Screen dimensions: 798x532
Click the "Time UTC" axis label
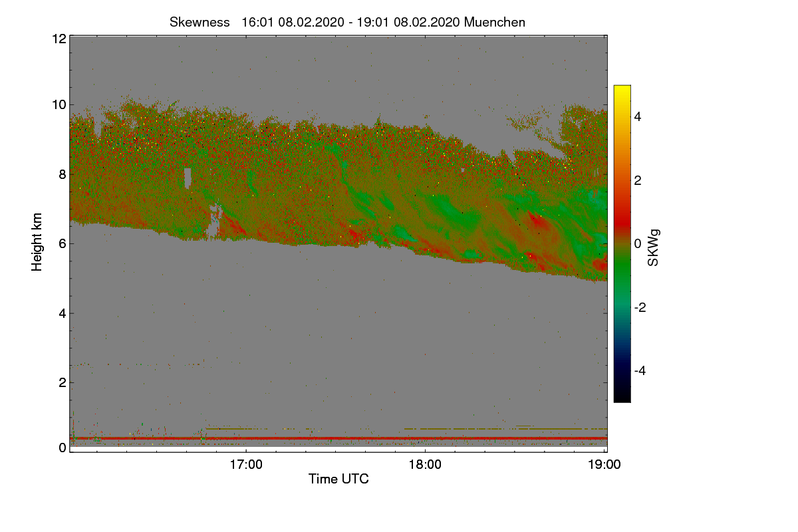point(338,479)
